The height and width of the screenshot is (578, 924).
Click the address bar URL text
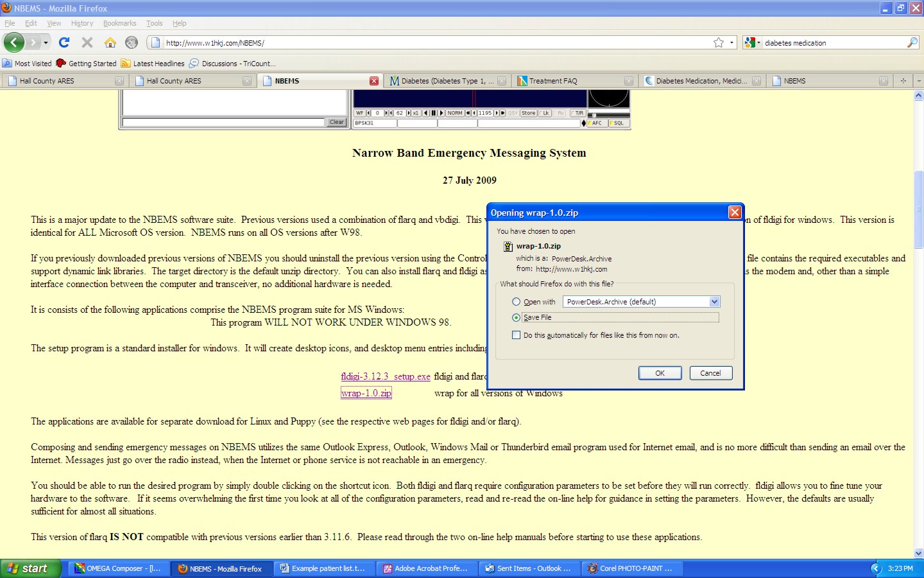[215, 43]
